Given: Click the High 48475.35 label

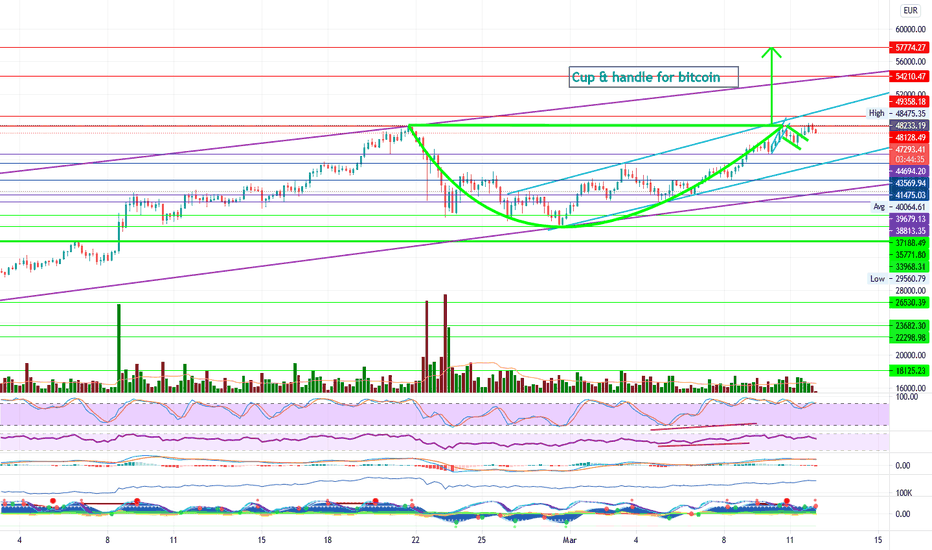Looking at the screenshot, I should (897, 113).
